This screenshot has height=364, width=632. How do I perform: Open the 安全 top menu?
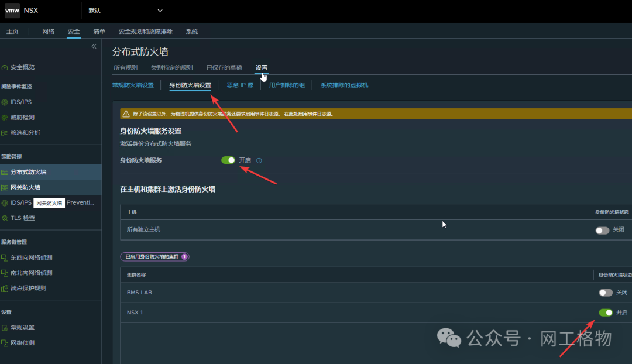pos(74,32)
